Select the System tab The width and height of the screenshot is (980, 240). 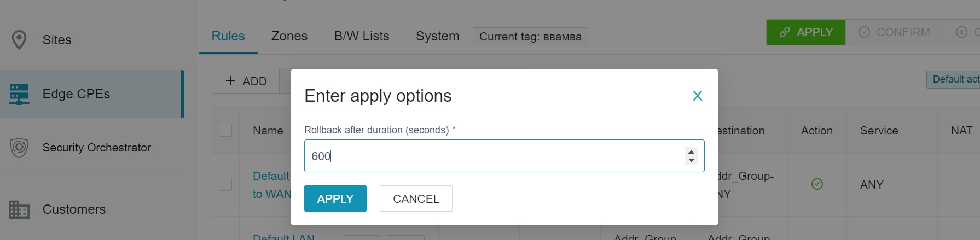pyautogui.click(x=437, y=36)
